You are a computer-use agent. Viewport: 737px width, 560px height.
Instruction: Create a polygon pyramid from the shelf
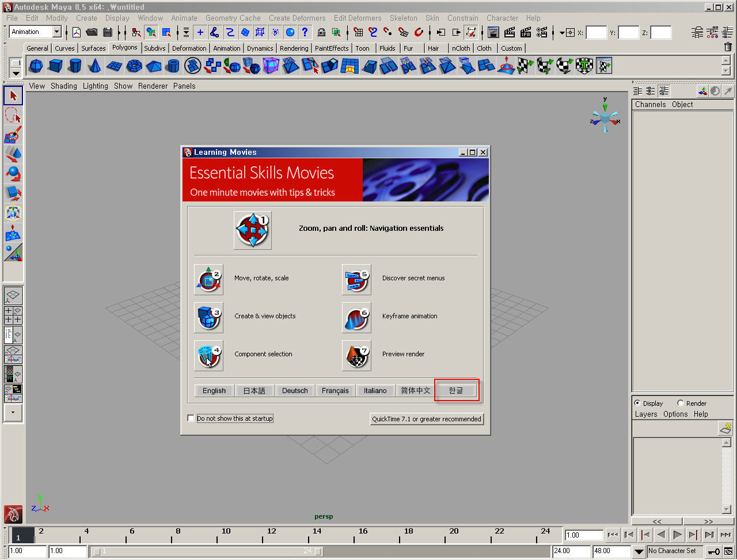pyautogui.click(x=154, y=66)
